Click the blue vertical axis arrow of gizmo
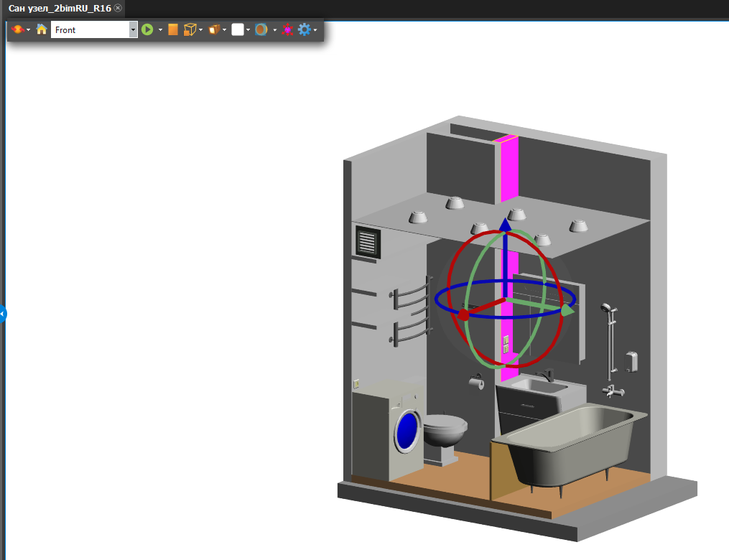 tap(506, 225)
